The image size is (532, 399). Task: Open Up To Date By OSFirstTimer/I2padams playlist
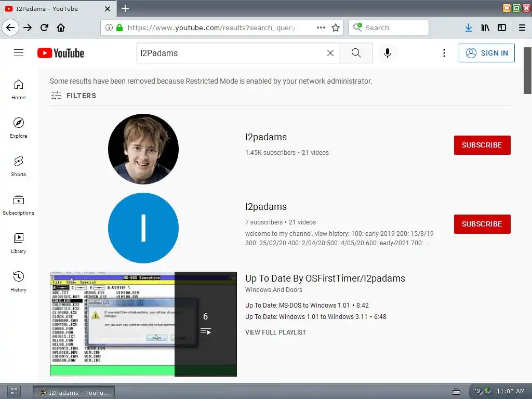(325, 278)
